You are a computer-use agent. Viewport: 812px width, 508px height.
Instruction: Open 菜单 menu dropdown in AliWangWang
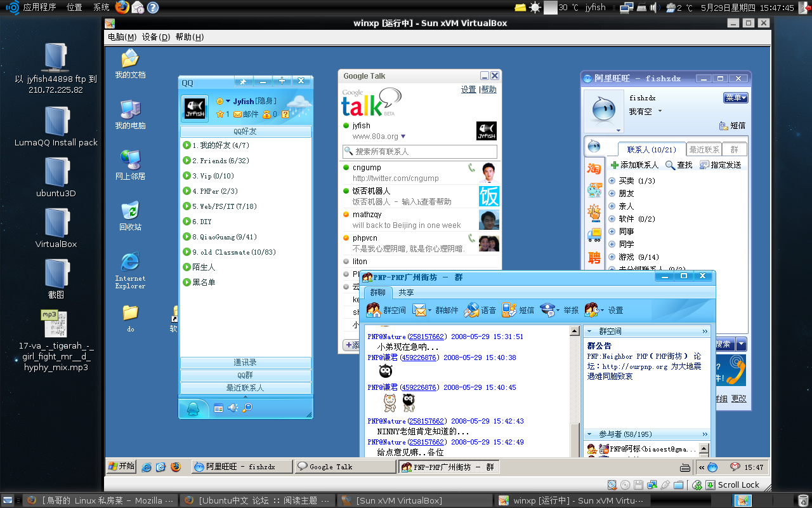tap(736, 98)
